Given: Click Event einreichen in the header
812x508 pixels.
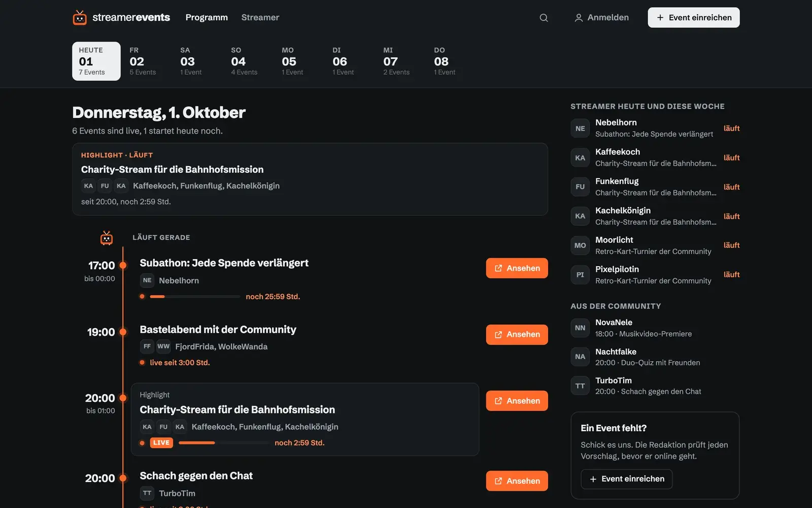Looking at the screenshot, I should [x=694, y=18].
